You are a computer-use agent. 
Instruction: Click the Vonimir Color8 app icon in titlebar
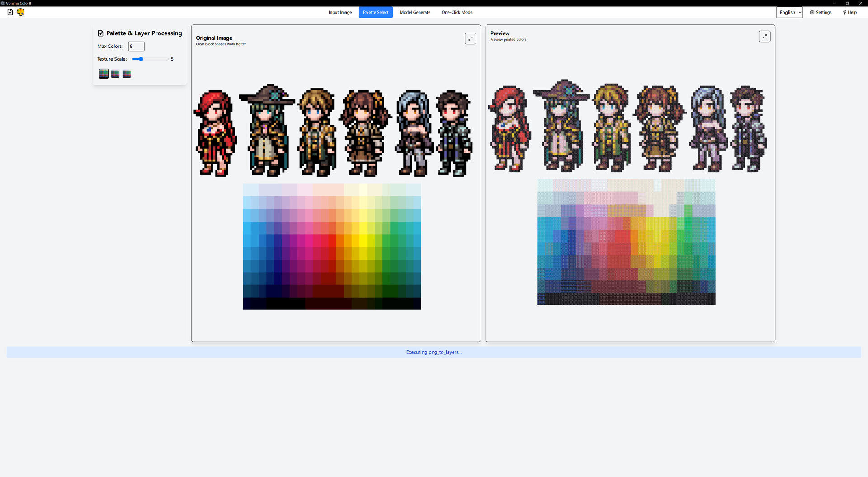click(x=4, y=3)
